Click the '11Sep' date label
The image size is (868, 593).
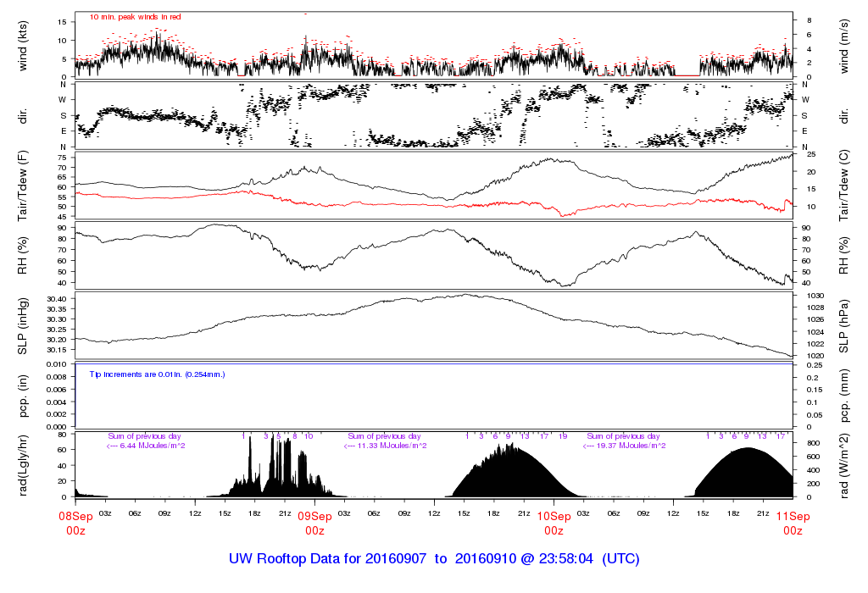[x=793, y=516]
